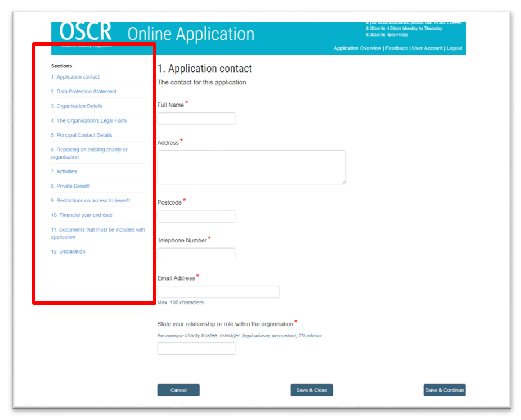Open the Declaration section

tap(69, 251)
